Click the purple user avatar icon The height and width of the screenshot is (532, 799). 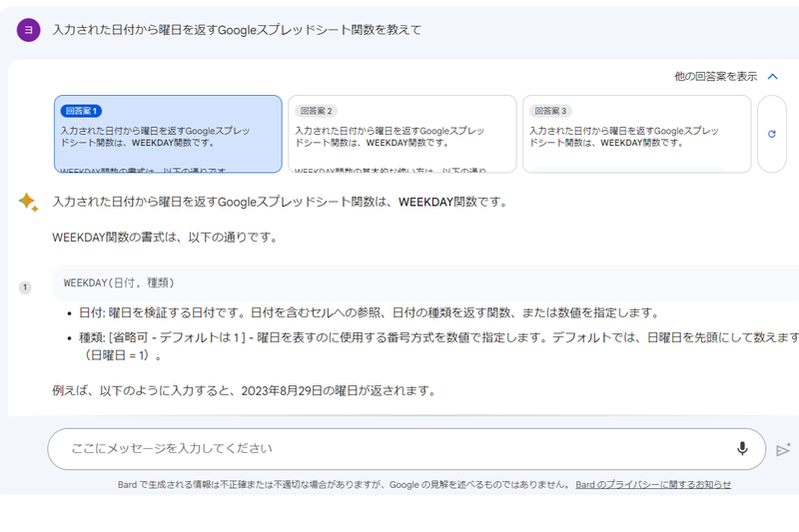29,30
